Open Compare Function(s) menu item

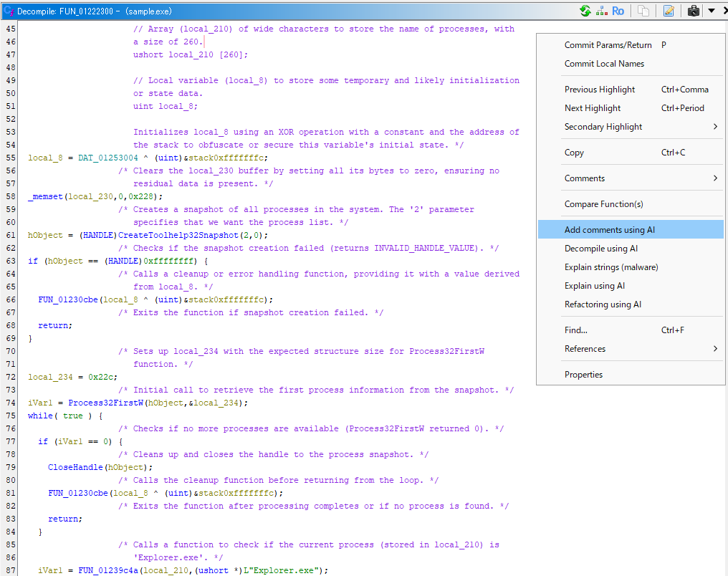(x=603, y=204)
